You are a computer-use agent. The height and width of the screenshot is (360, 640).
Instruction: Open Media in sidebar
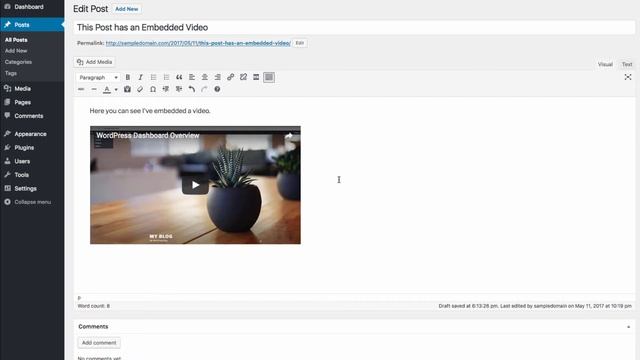click(x=32, y=89)
